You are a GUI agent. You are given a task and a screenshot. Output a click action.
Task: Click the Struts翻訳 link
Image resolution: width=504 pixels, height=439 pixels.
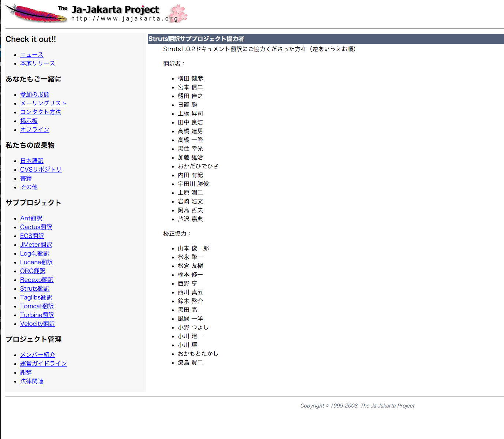(x=35, y=289)
